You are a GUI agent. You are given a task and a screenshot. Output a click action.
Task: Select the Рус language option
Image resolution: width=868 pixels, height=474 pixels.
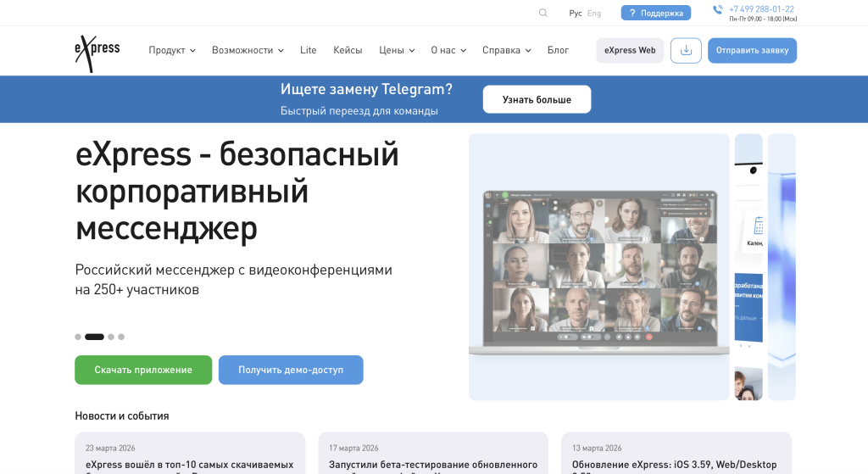576,13
